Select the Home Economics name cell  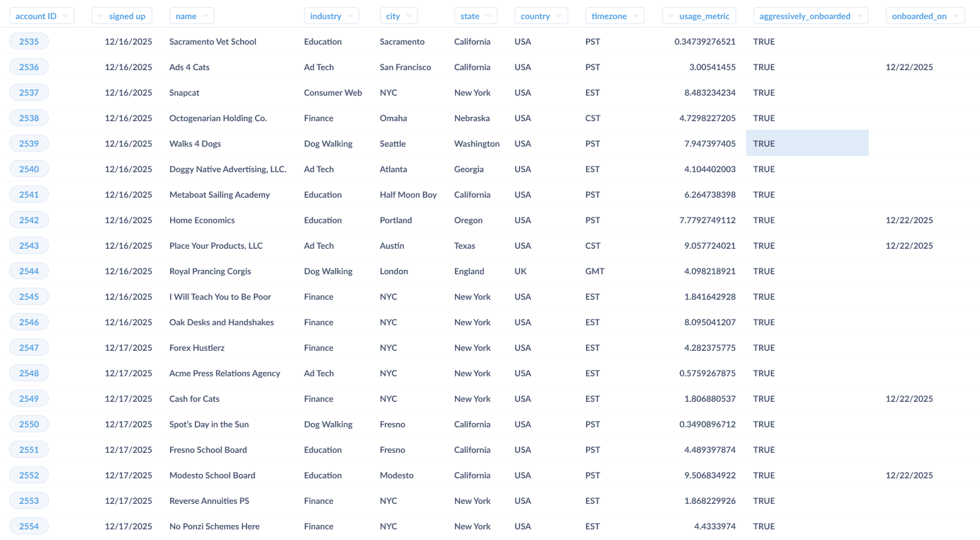point(202,220)
